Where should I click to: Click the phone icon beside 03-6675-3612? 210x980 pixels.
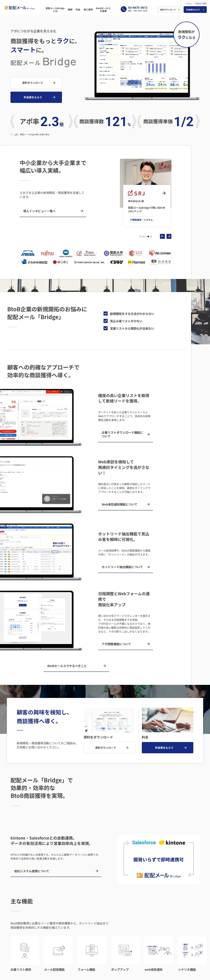[x=123, y=9]
